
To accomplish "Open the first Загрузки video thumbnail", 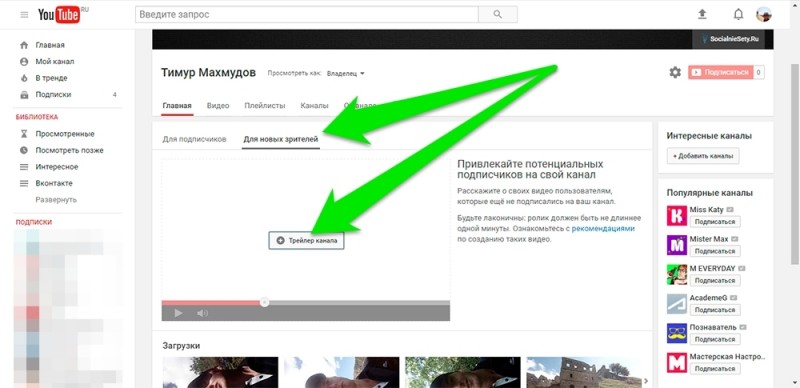I will (220, 372).
